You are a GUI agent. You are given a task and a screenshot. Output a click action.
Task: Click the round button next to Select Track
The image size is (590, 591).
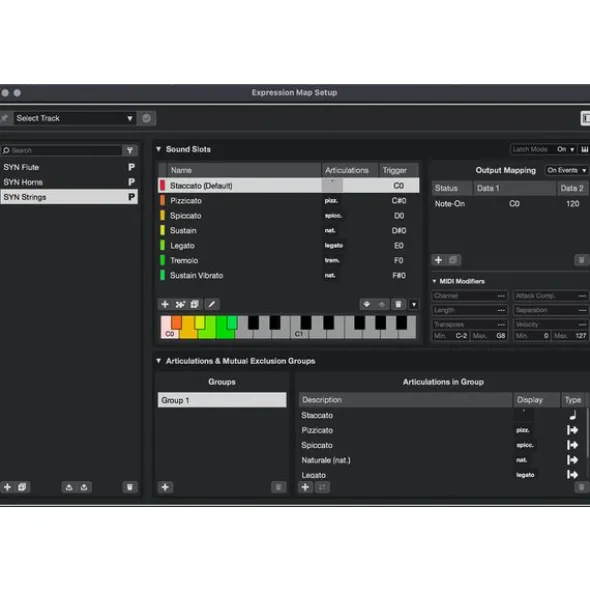(x=146, y=118)
